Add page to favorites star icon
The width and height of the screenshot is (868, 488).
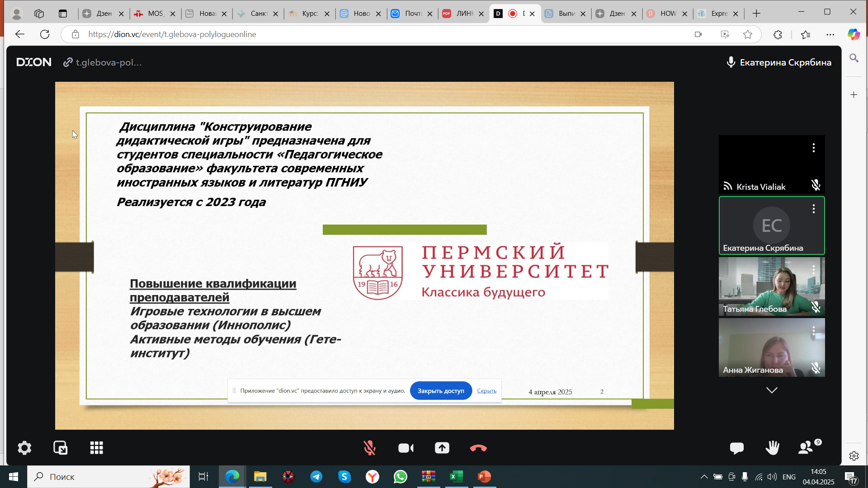[x=748, y=34]
